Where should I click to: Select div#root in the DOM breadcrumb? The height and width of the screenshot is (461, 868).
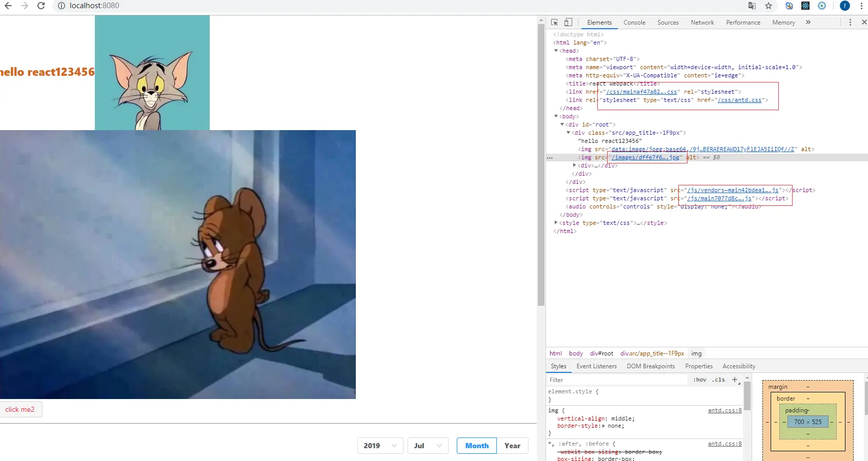601,353
